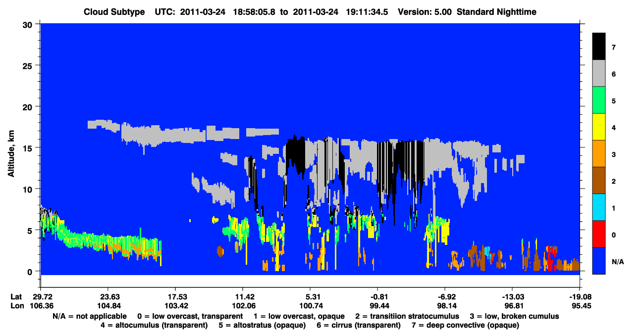
Task: Click the altitude tick label 30
Action: point(29,24)
